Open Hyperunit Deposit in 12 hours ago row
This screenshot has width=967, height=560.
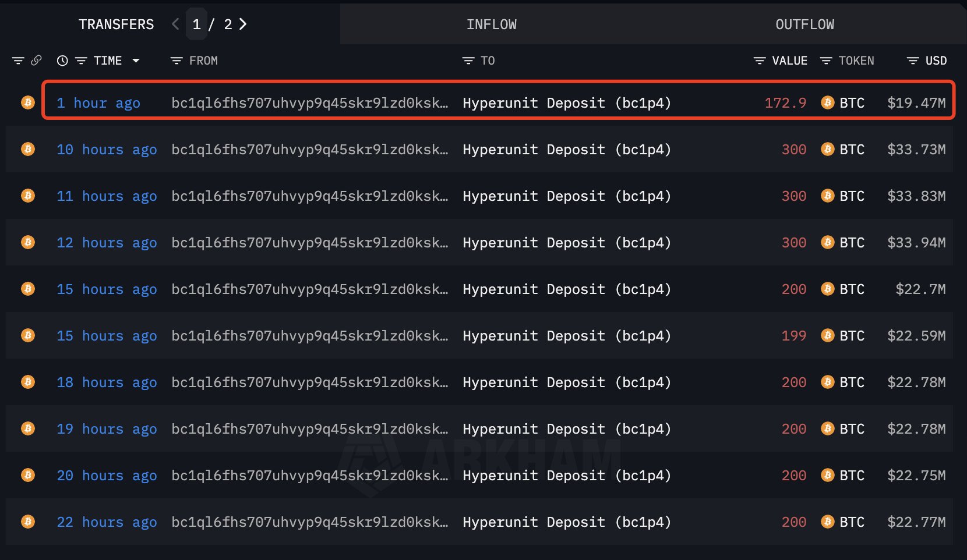pos(567,243)
